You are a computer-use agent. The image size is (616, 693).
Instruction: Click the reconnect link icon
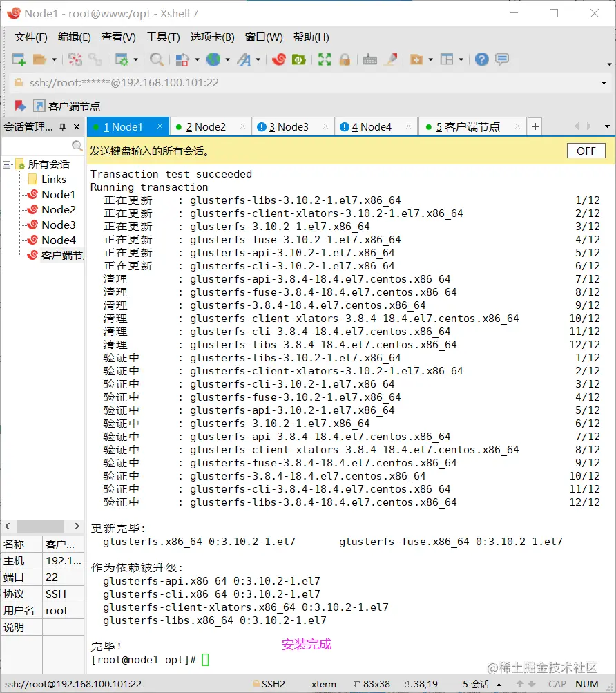[x=95, y=59]
